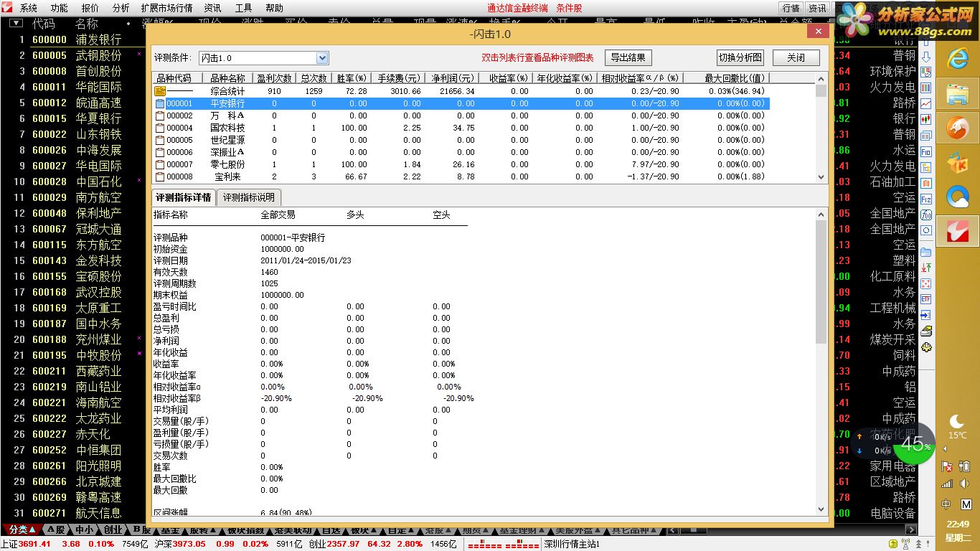Open the 工具 menu
The height and width of the screenshot is (551, 980).
(x=243, y=8)
